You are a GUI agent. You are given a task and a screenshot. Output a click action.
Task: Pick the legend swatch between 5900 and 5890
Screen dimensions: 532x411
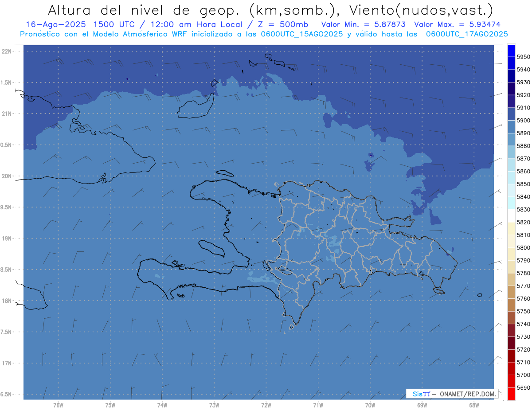tap(511, 127)
